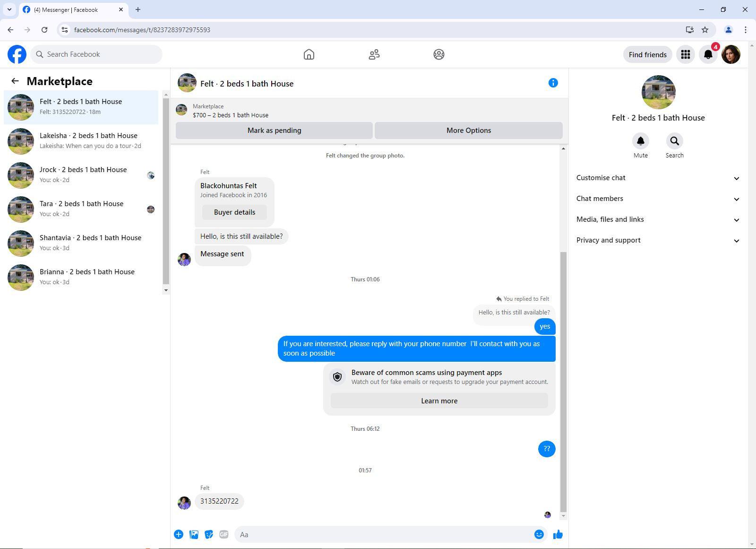756x549 pixels.
Task: Choose a sticker from the composer
Action: [209, 534]
